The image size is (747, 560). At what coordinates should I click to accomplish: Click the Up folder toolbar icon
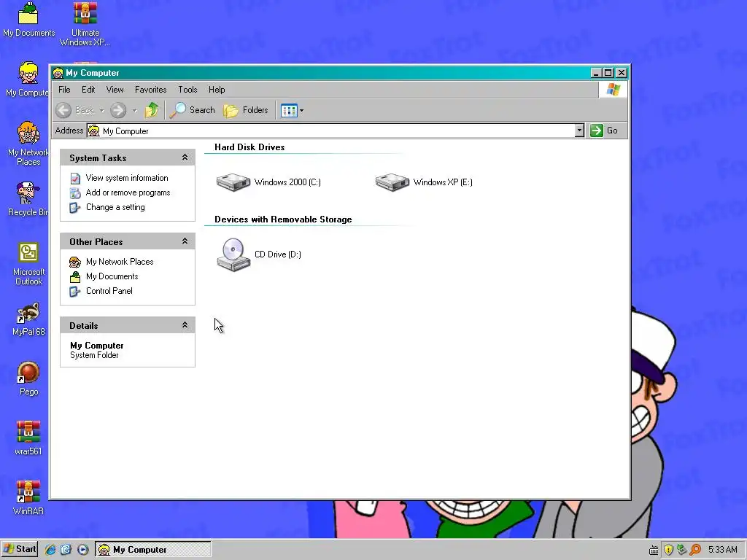152,110
